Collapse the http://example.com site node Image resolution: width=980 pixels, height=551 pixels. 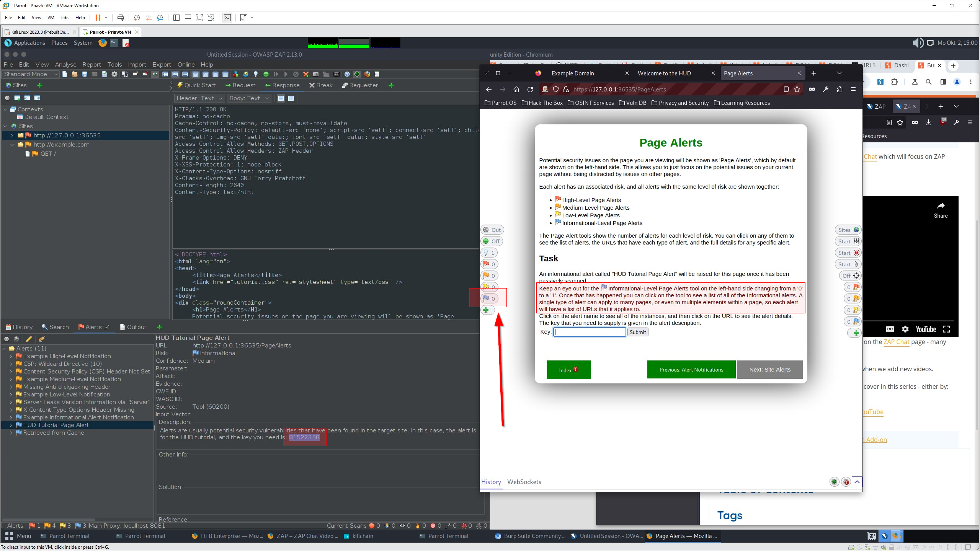point(12,145)
